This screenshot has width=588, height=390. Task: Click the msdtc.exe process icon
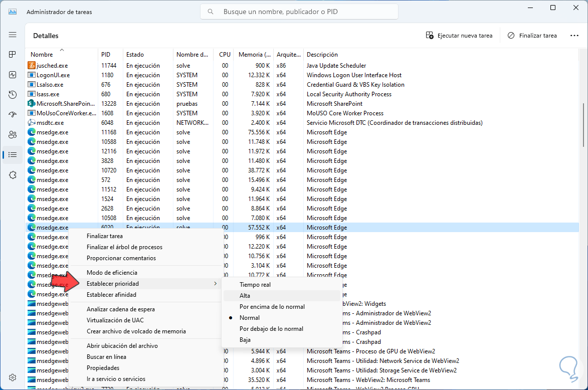point(32,123)
